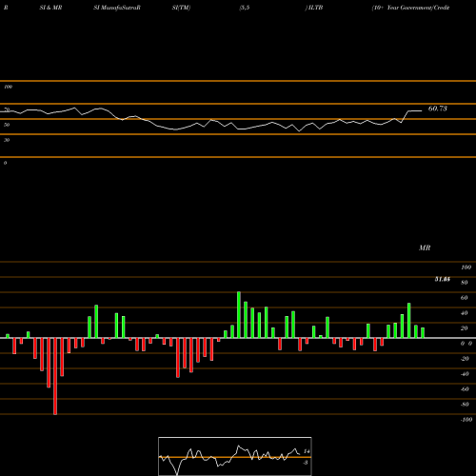Click the 'SI MunafaSutraR' header text
The image size is (476, 476).
click(117, 8)
